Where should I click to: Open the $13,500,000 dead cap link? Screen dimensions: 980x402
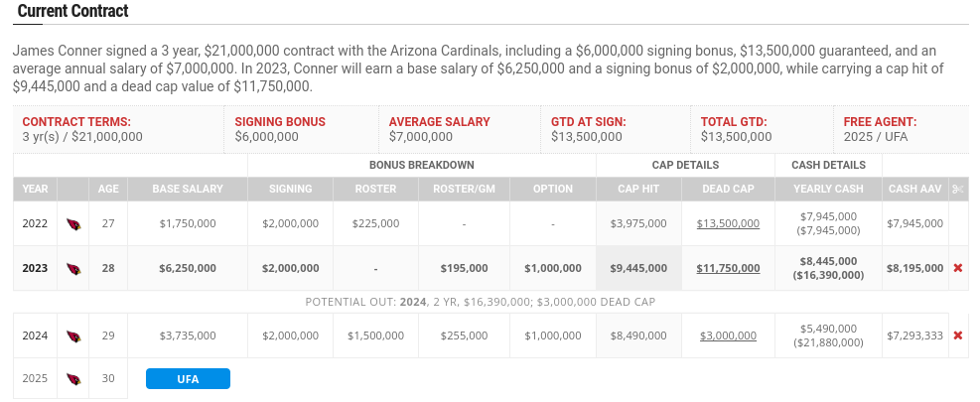click(x=728, y=223)
